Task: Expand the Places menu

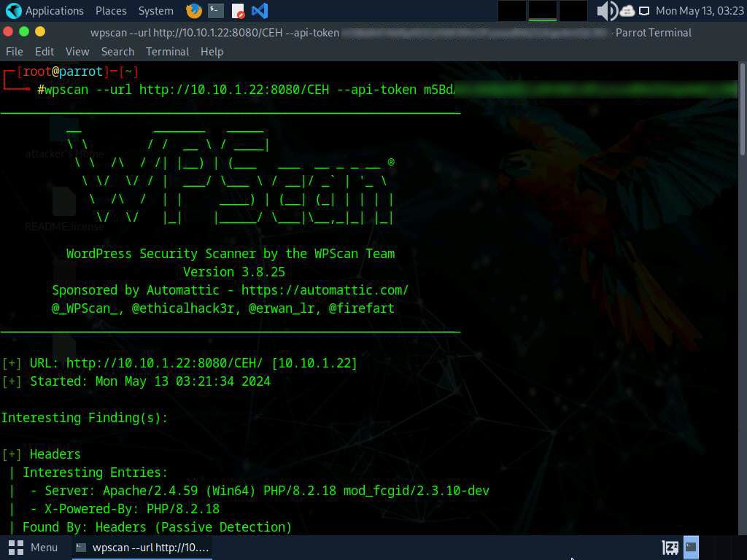Action: (x=111, y=11)
